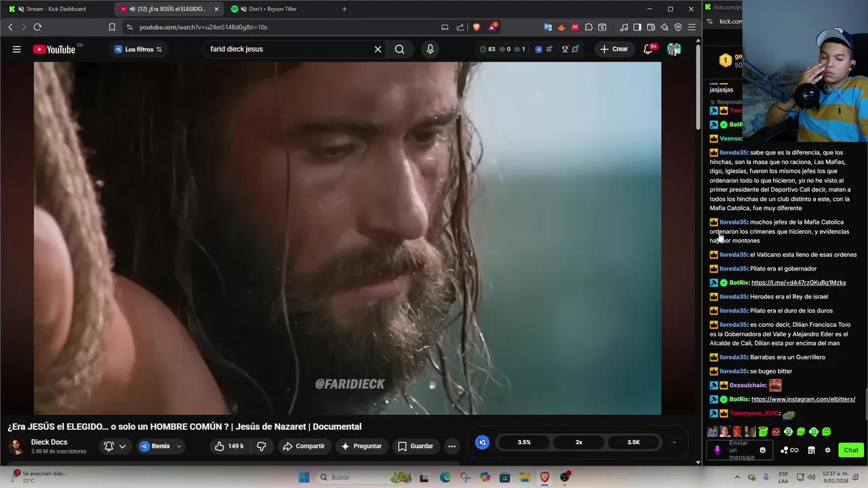868x488 pixels.
Task: Bookmark this page in browser
Action: coord(112,27)
